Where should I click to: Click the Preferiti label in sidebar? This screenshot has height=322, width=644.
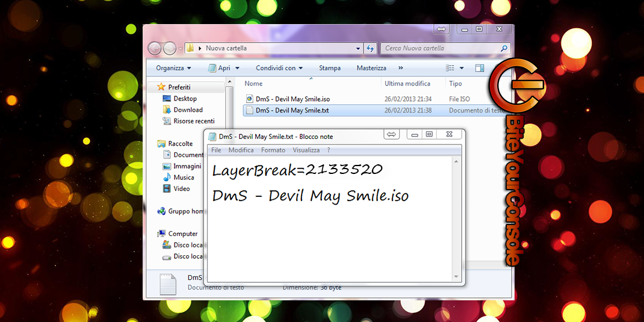click(x=179, y=87)
